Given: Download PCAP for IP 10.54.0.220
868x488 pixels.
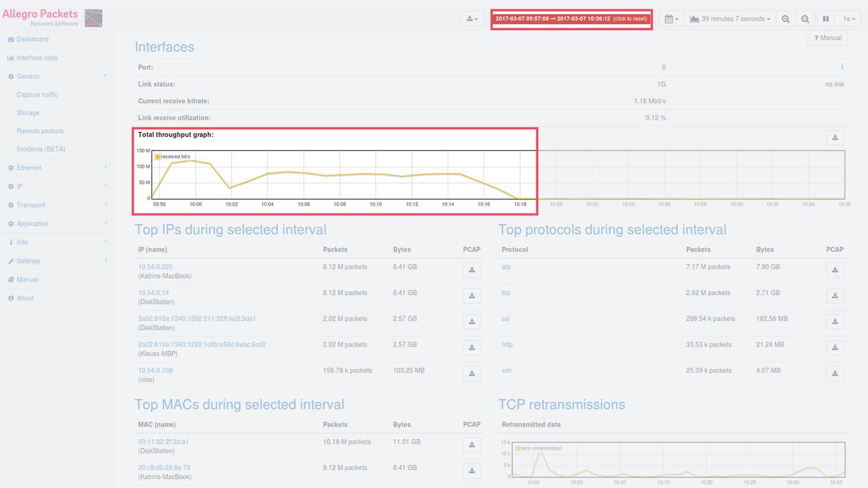Looking at the screenshot, I should [x=472, y=270].
